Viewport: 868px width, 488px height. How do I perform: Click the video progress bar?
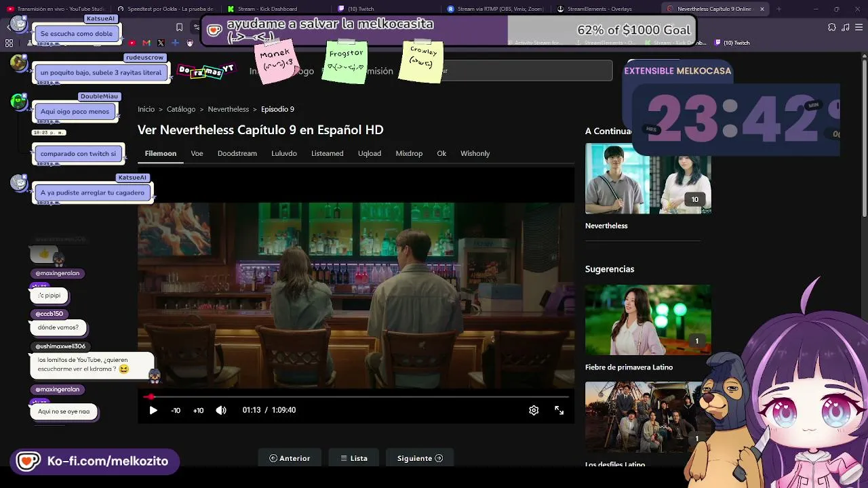click(x=356, y=396)
